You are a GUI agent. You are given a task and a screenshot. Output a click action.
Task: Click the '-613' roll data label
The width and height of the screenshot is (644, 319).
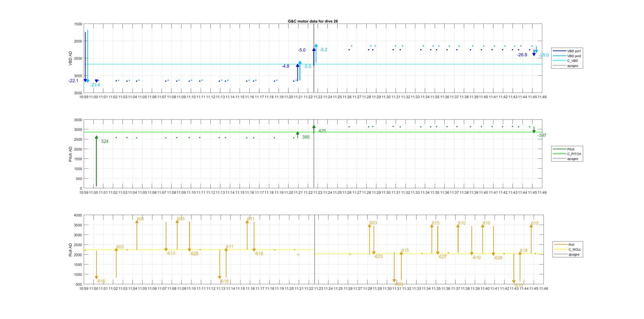[171, 253]
